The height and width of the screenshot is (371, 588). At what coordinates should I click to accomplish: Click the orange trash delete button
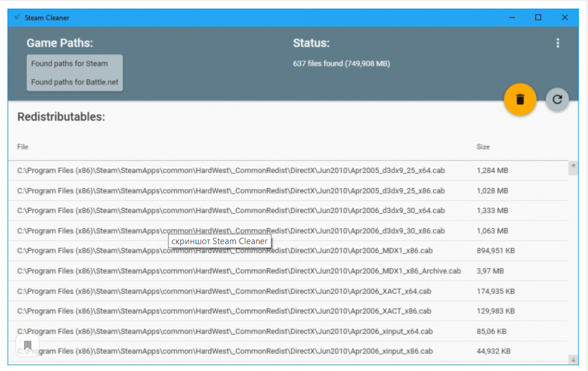520,99
